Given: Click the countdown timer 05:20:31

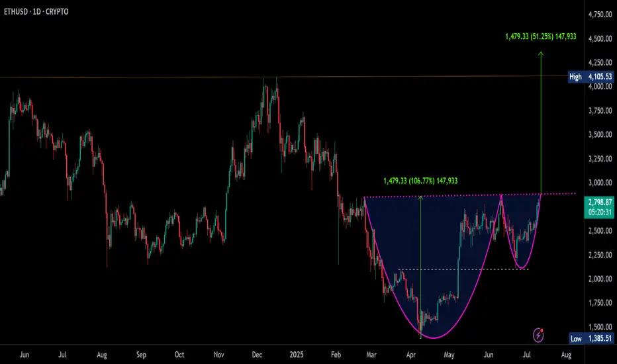Looking at the screenshot, I should tap(600, 212).
